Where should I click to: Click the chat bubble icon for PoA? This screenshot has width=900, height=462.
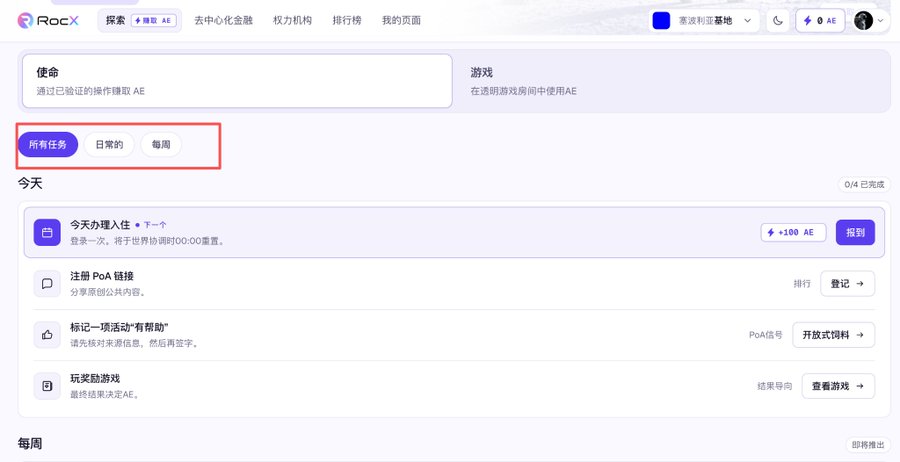[47, 284]
